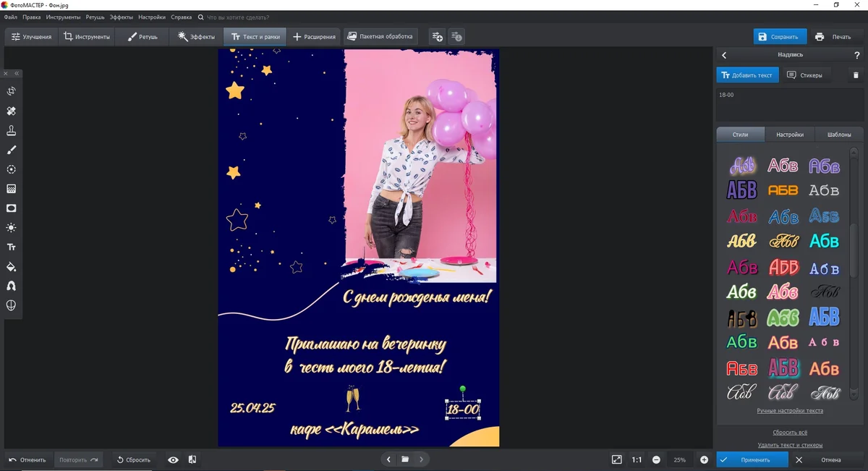The height and width of the screenshot is (471, 868).
Task: Select the text tool in left toolbar
Action: pos(12,247)
